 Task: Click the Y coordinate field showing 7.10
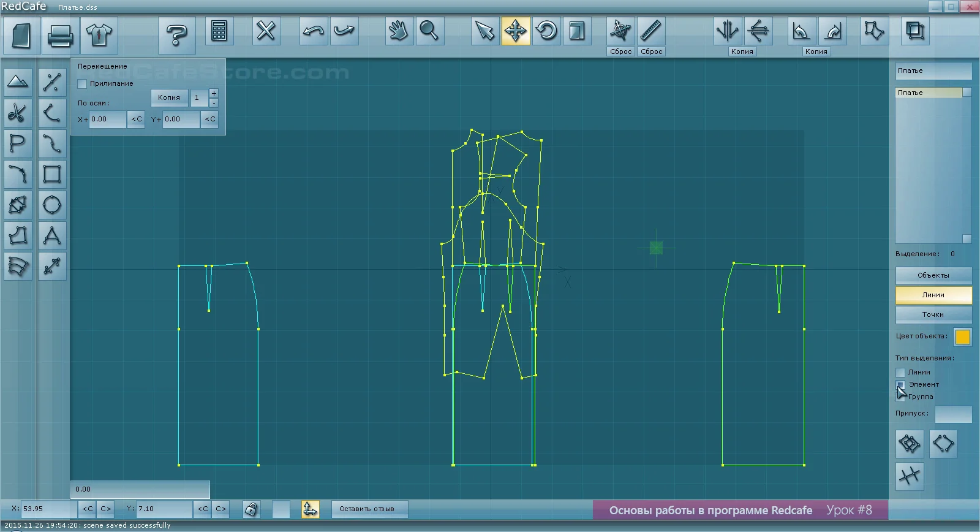(x=164, y=509)
